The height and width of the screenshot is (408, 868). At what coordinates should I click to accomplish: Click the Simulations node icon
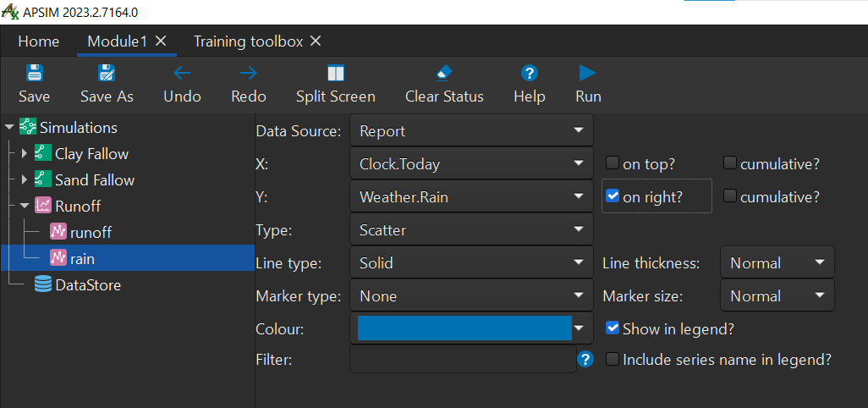click(x=28, y=127)
